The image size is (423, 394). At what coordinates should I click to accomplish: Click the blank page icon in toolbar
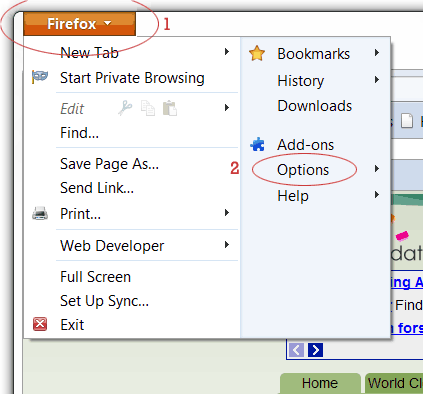pyautogui.click(x=407, y=120)
